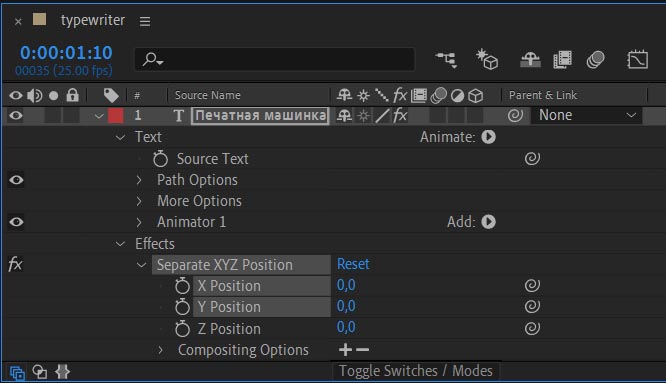
Task: Open the Graph Editor
Action: [638, 59]
